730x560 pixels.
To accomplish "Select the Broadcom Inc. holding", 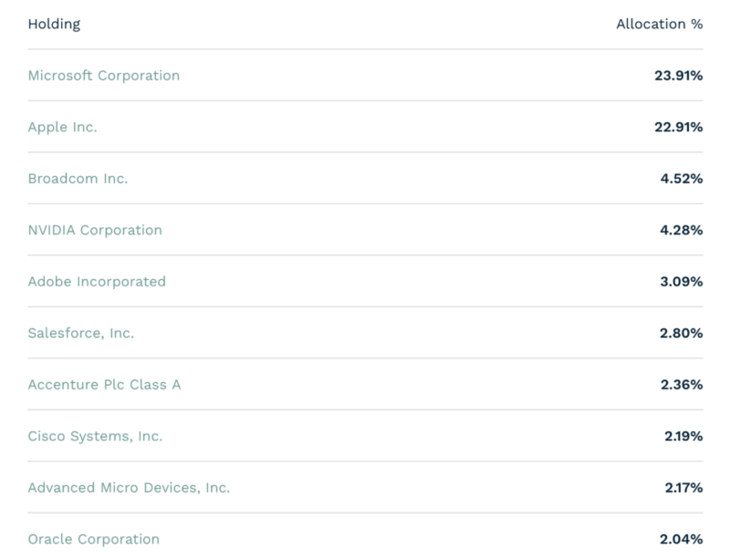I will tap(78, 179).
